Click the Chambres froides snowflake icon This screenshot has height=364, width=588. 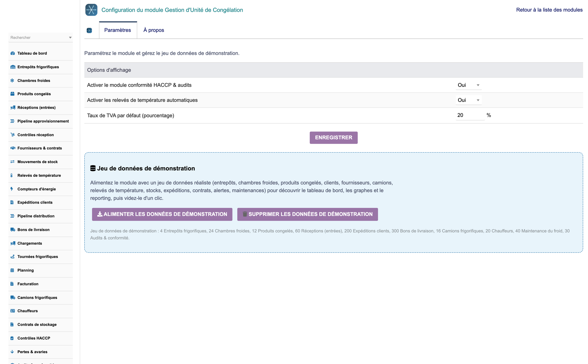(12, 81)
